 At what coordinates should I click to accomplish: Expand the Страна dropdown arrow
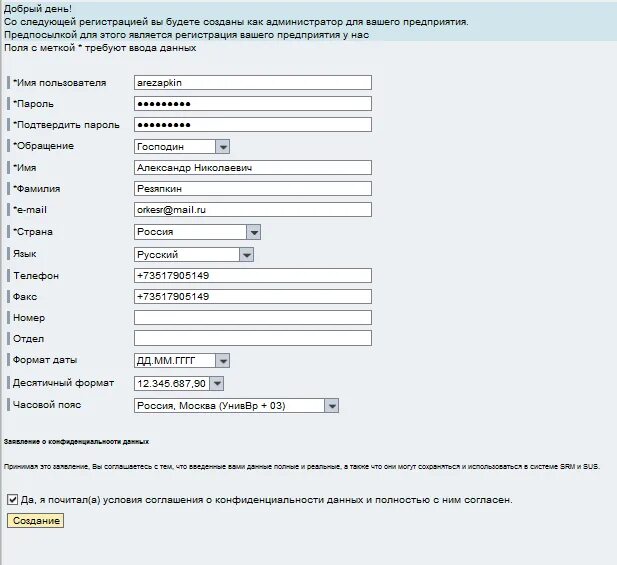254,232
